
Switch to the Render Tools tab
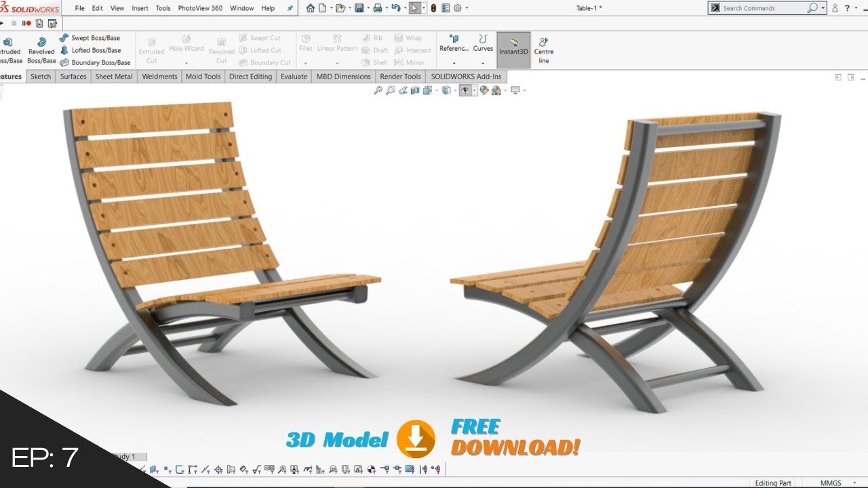point(400,77)
